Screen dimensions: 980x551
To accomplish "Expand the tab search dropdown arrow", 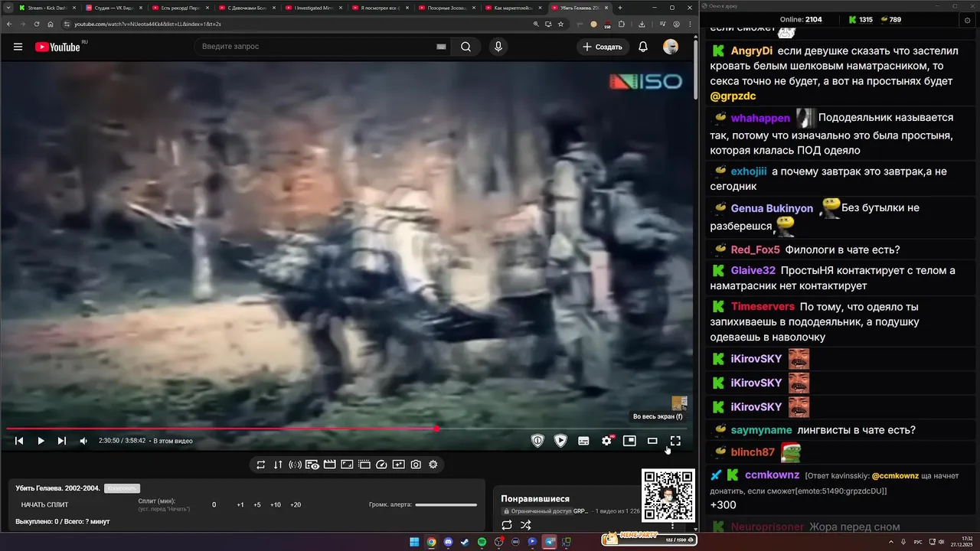I will (x=8, y=8).
